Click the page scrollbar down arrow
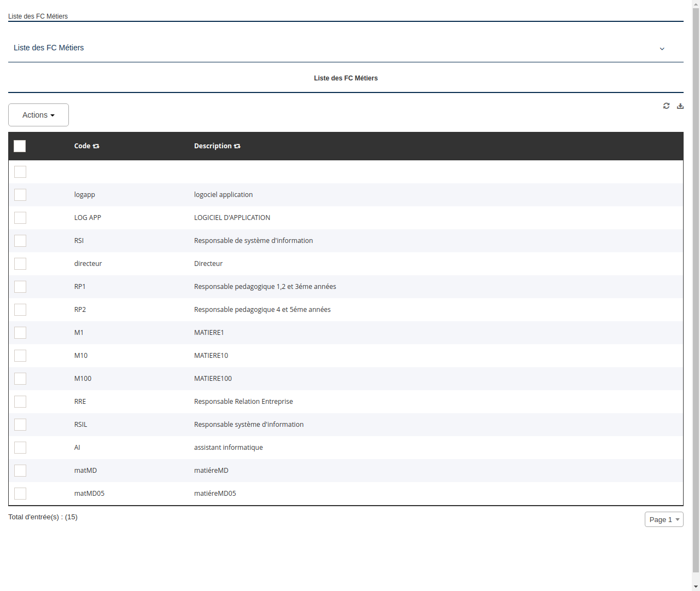700x591 pixels. click(695, 587)
